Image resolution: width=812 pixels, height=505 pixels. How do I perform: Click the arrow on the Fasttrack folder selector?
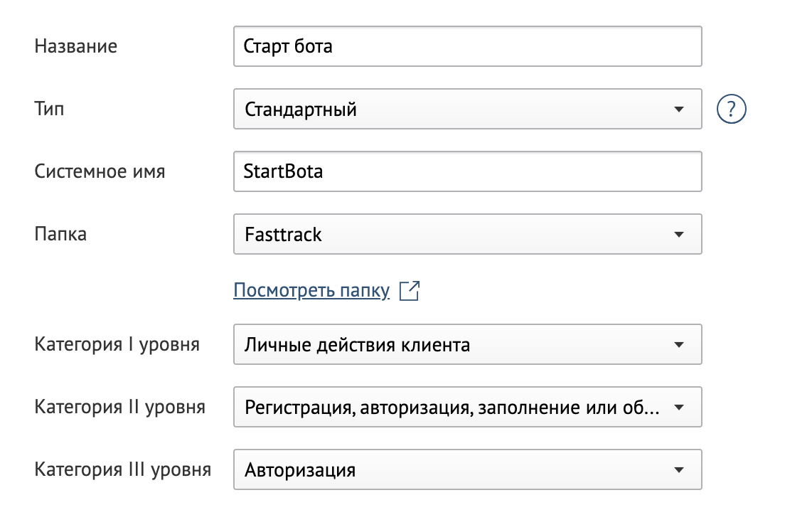pos(679,234)
